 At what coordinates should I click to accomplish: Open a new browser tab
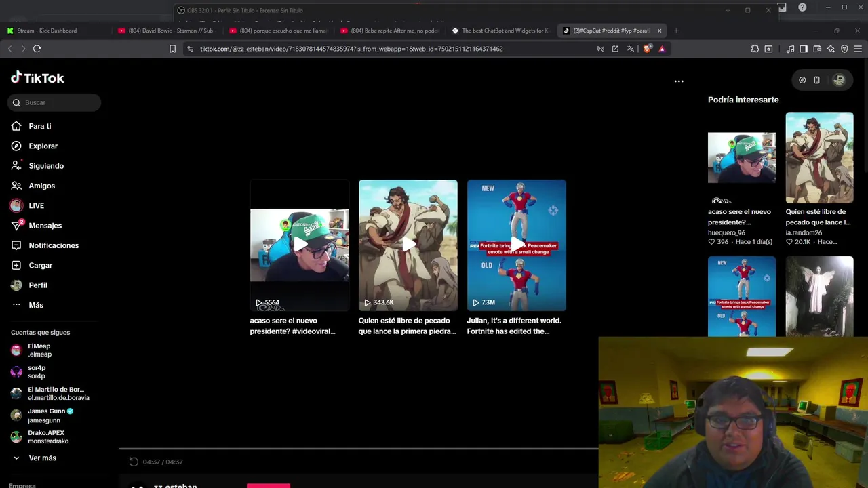(x=676, y=30)
